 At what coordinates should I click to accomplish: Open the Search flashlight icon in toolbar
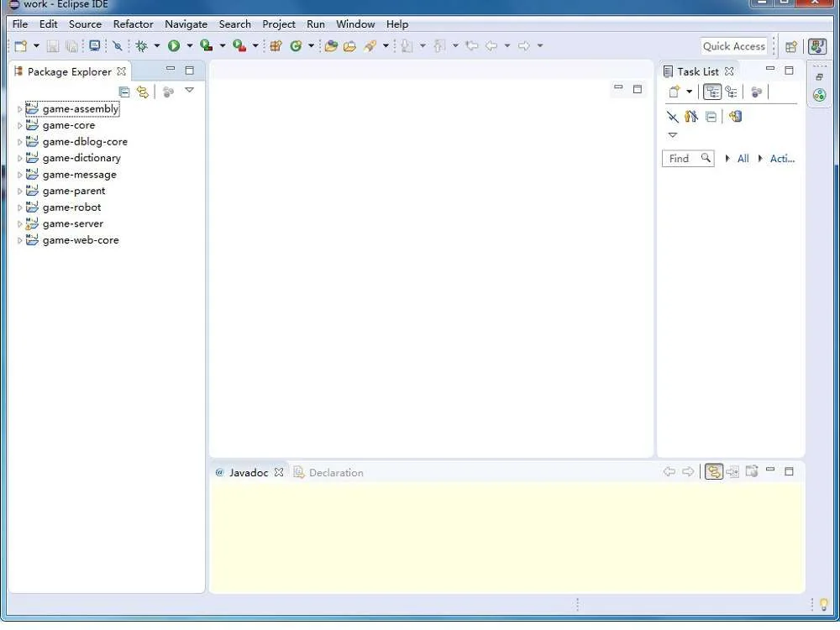coord(117,45)
